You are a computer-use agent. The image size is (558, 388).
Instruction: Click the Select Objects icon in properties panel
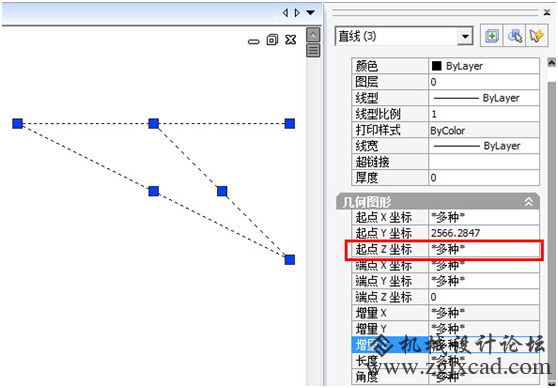pos(514,36)
